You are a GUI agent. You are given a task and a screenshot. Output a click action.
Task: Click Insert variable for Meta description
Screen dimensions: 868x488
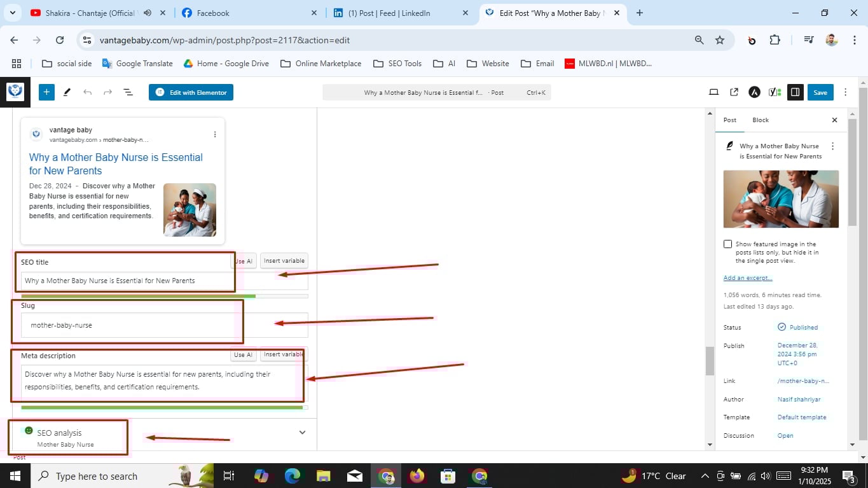(x=283, y=354)
